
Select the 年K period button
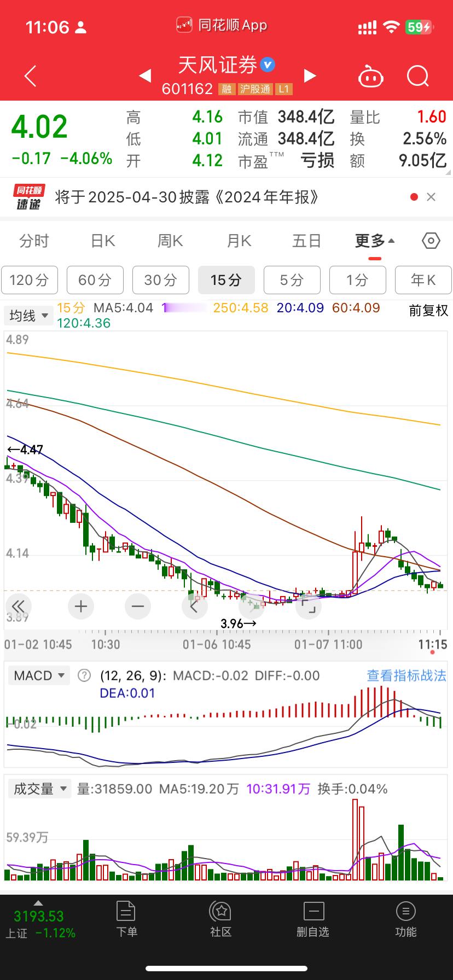pos(423,280)
